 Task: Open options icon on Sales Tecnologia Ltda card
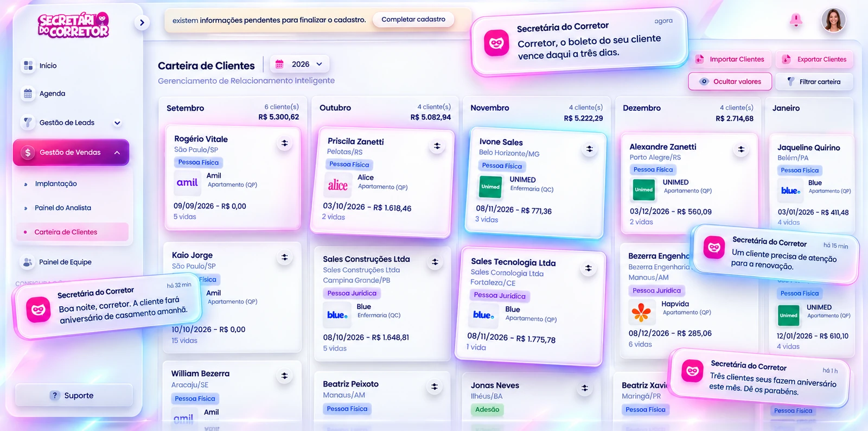point(588,268)
